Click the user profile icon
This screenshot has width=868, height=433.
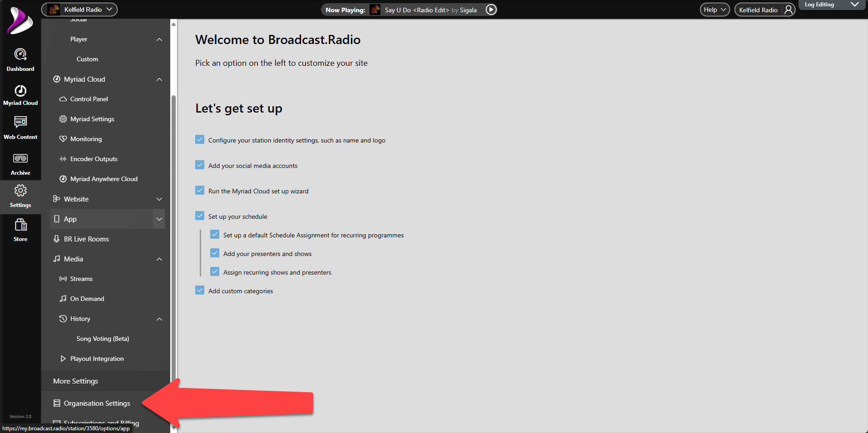click(789, 10)
